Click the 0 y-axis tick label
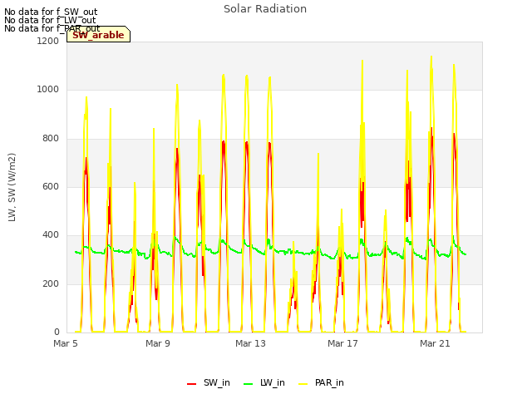The image size is (532, 399). [x=57, y=332]
